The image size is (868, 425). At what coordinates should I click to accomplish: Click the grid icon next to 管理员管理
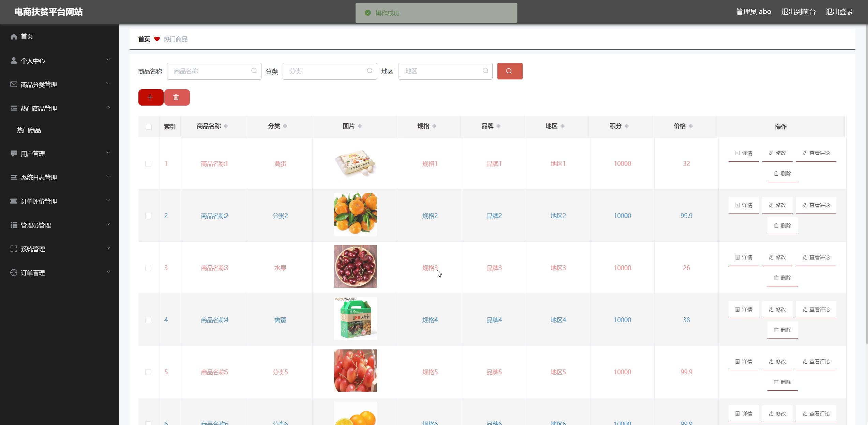14,225
